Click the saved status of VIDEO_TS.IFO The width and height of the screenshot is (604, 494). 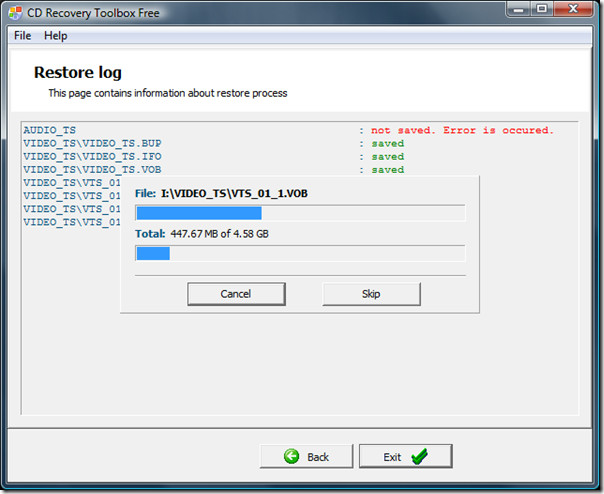[x=388, y=157]
